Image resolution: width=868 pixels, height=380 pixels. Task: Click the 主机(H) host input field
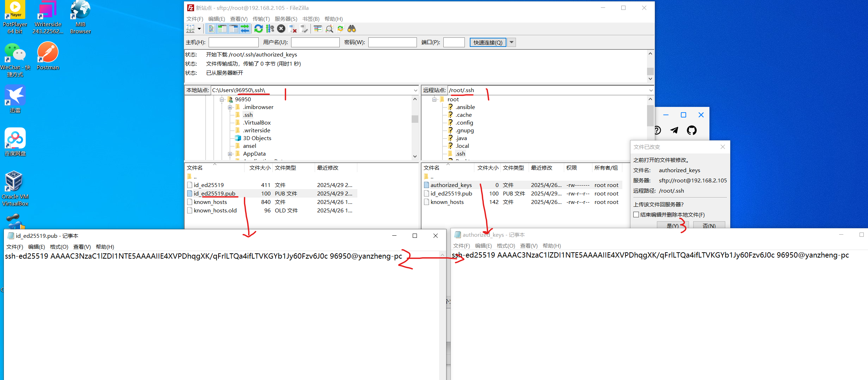click(x=233, y=42)
